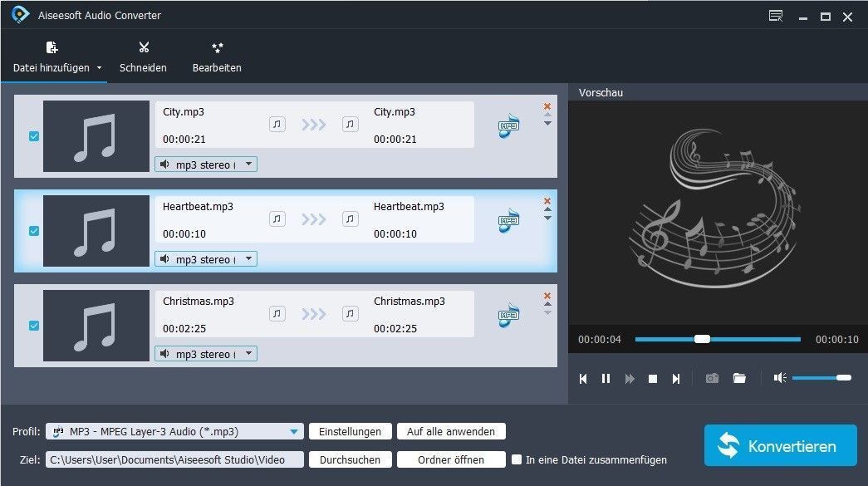Open the snapshot folder icon in preview
The image size is (868, 486).
739,379
